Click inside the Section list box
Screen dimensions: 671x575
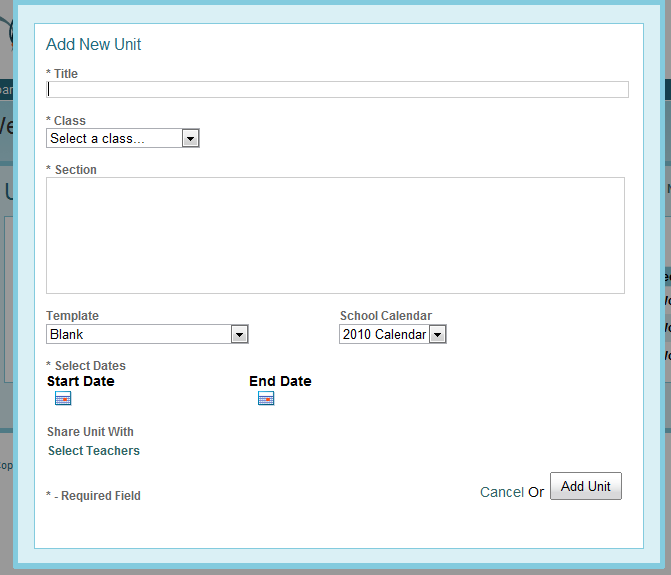pos(335,235)
